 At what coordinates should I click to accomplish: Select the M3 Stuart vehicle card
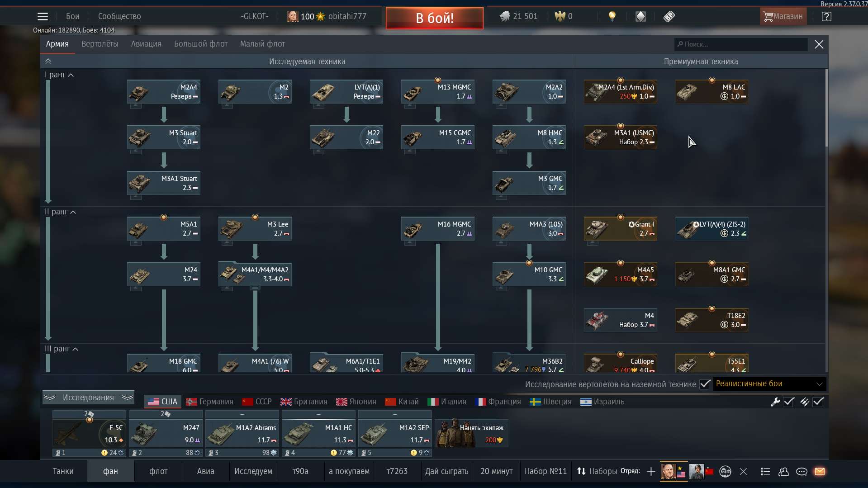pos(164,137)
